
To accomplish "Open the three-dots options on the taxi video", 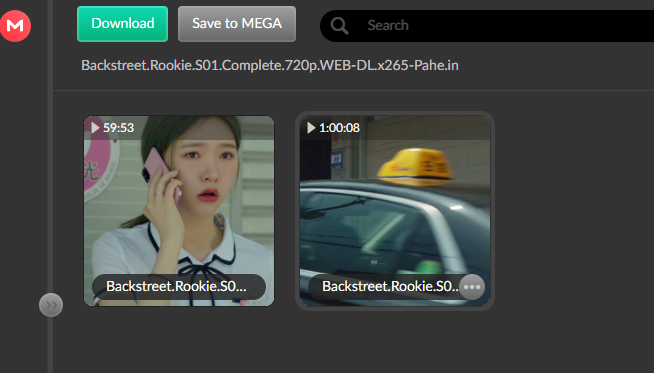I will click(x=472, y=287).
